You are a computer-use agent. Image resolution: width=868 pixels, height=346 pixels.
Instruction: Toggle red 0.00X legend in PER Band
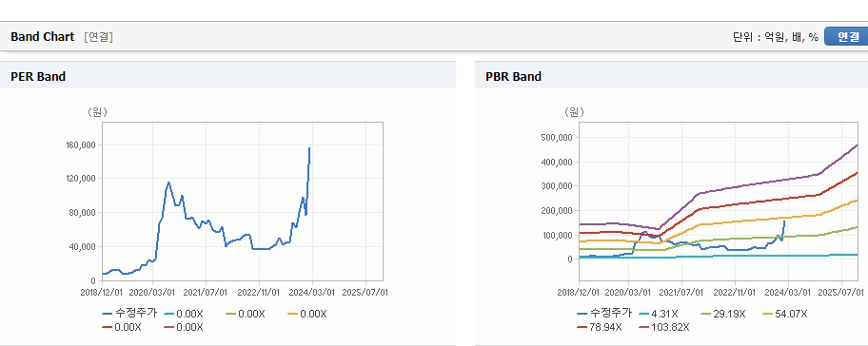122,327
